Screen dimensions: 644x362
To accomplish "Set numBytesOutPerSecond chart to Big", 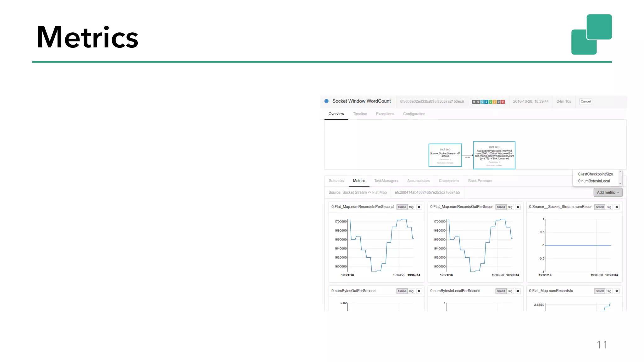I will pyautogui.click(x=411, y=291).
